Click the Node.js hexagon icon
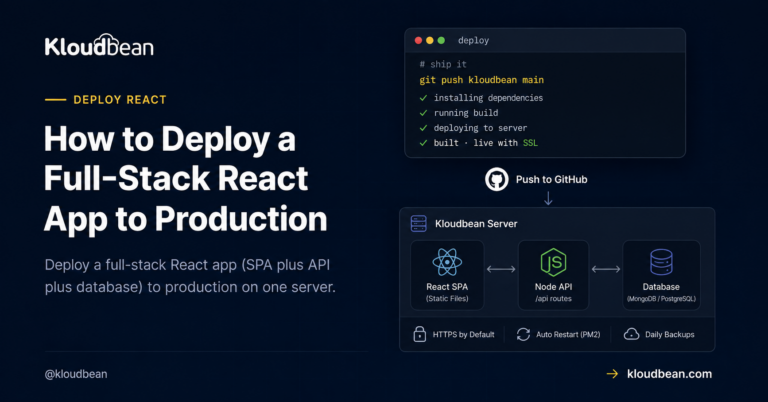This screenshot has width=768, height=402. pyautogui.click(x=553, y=262)
